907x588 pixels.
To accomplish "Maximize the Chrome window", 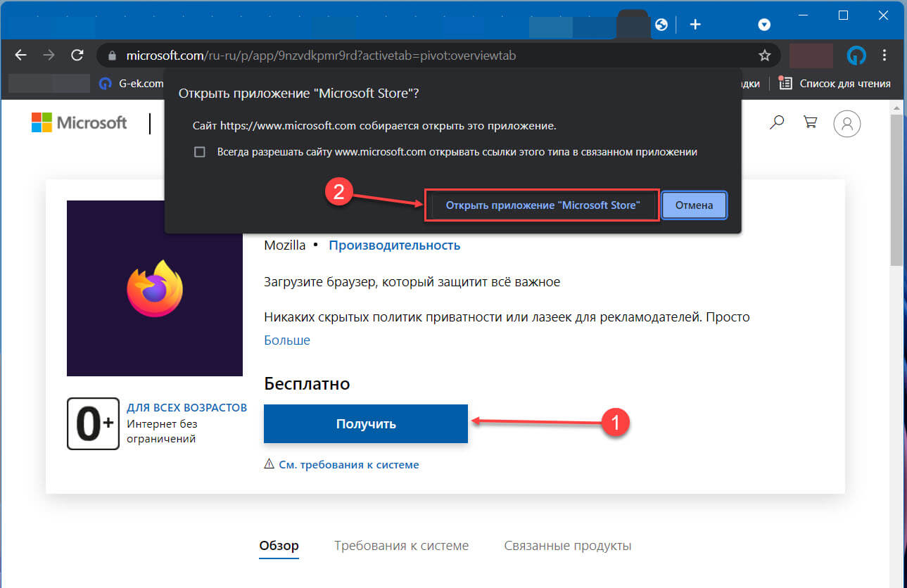I will pyautogui.click(x=843, y=15).
